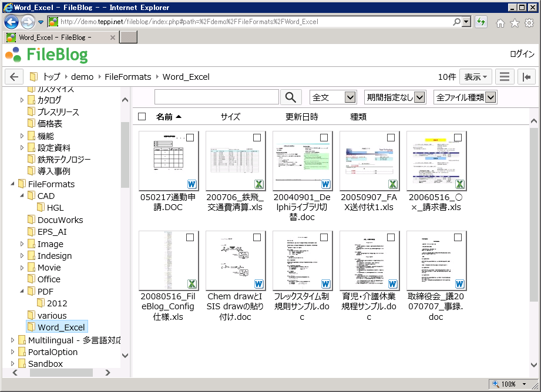Open the 期間指定なし date range dropdown
Screen dimensions: 541x392
[395, 97]
